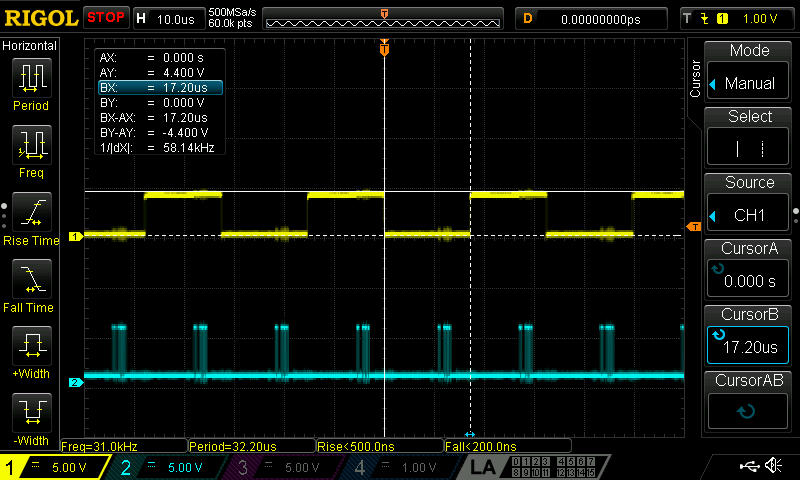Choose the Rise Time measurement icon

point(32,212)
